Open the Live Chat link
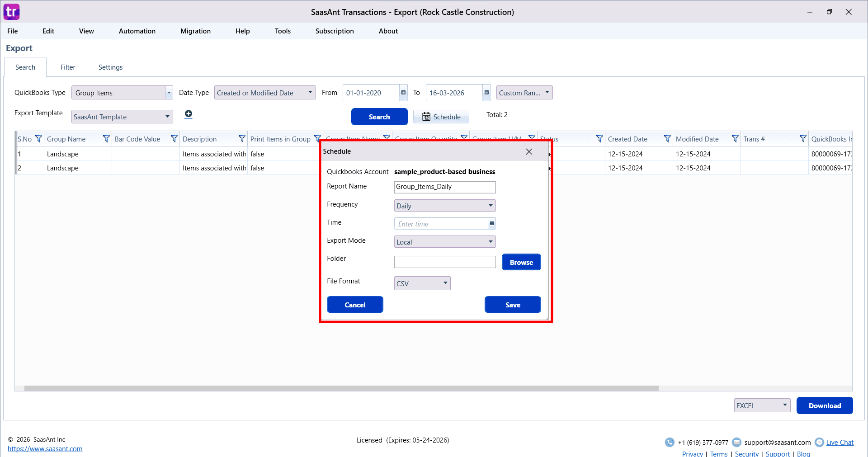 [x=840, y=443]
